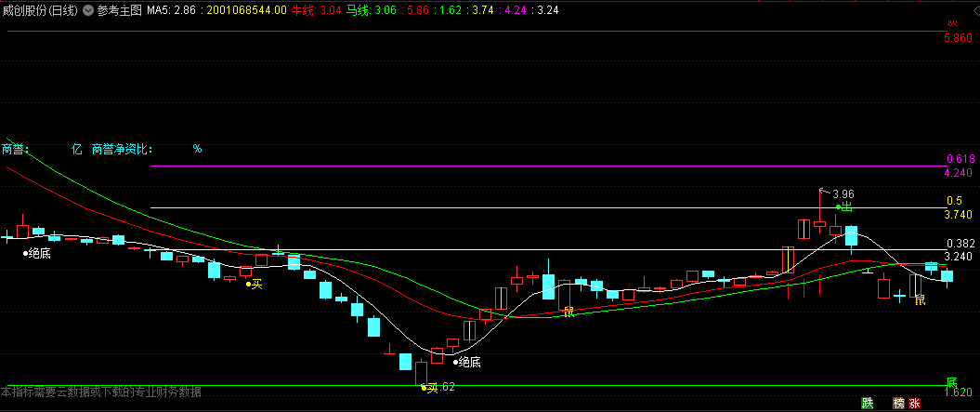Click the green 底 bottom line label
Screen dimensions: 980x412
click(x=951, y=382)
